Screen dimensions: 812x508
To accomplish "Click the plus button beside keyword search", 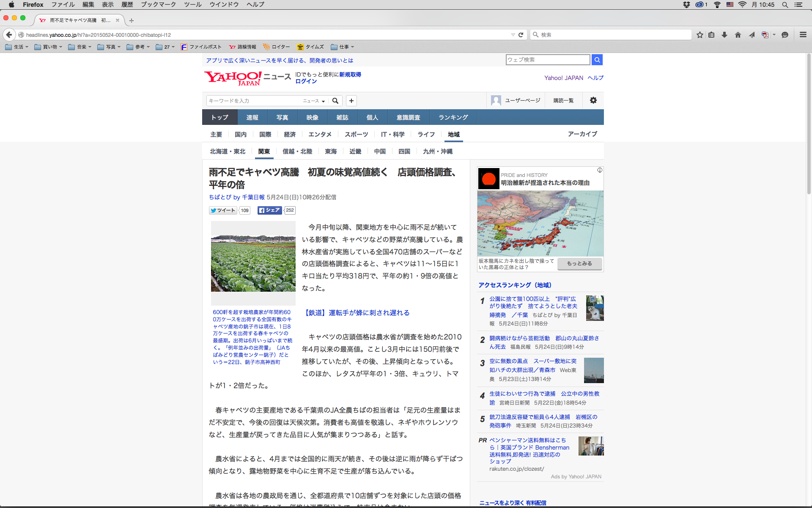I will point(351,101).
